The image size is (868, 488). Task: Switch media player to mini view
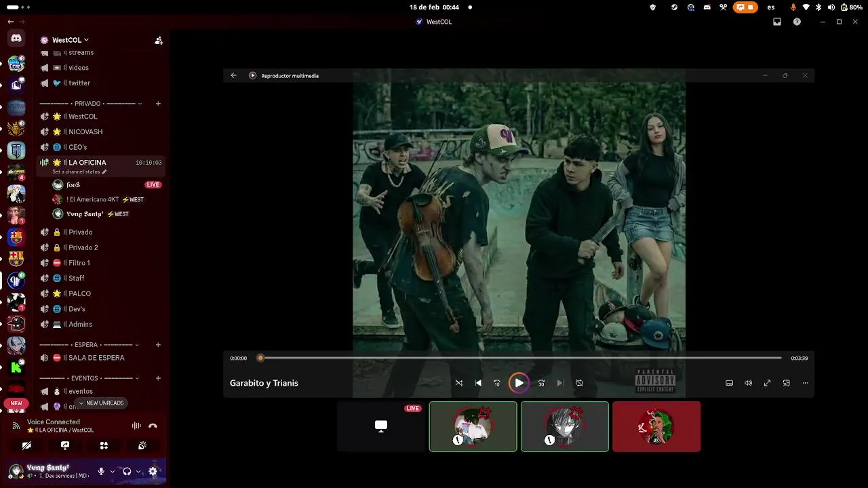pyautogui.click(x=787, y=383)
